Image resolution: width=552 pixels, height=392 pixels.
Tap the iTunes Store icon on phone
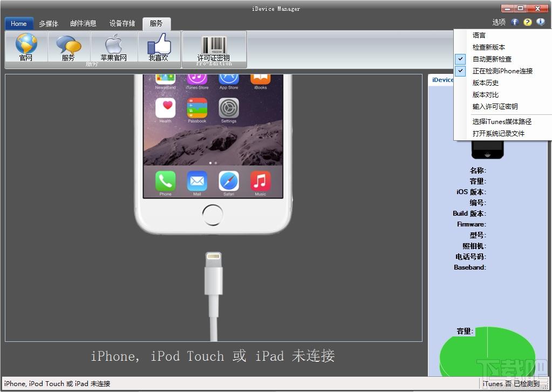197,79
